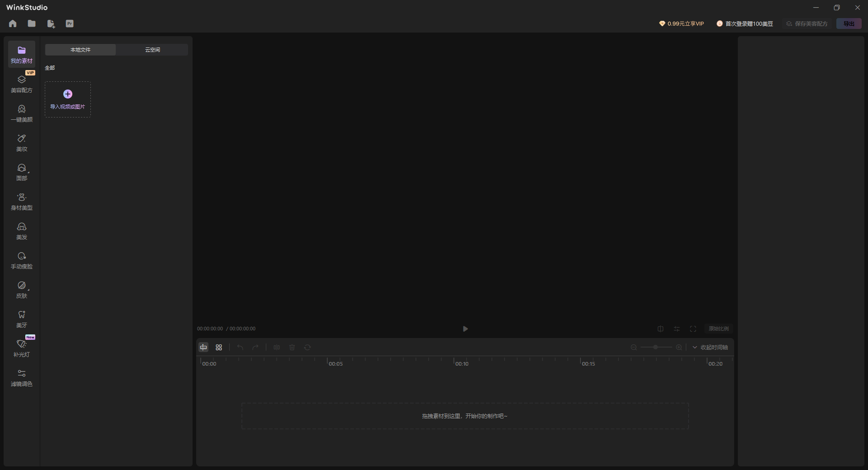Click the delete clip trash icon
The height and width of the screenshot is (470, 868).
click(x=292, y=347)
